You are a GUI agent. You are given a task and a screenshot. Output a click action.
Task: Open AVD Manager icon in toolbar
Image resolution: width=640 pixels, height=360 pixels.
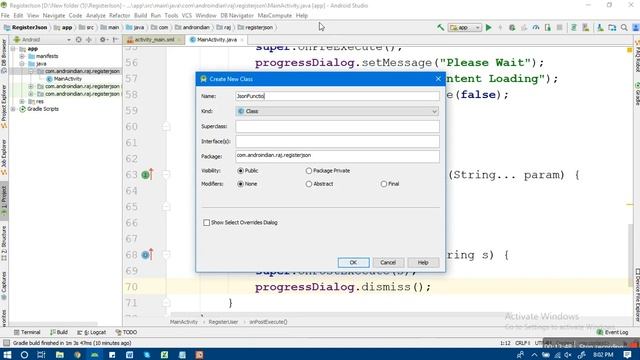[586, 27]
